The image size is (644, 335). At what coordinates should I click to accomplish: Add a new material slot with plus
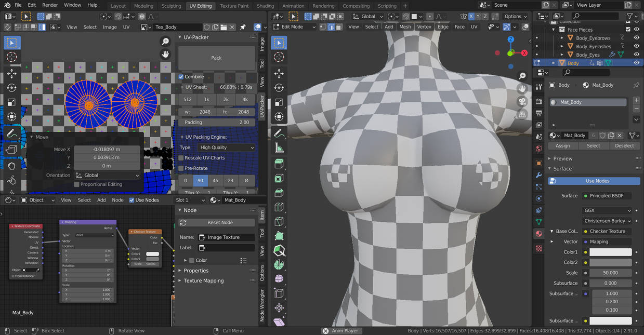point(637,100)
